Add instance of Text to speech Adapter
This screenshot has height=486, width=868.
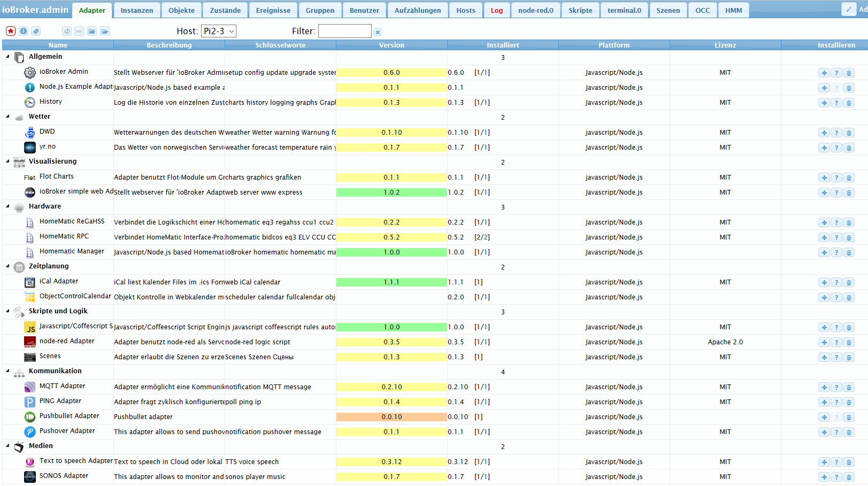[x=824, y=462]
